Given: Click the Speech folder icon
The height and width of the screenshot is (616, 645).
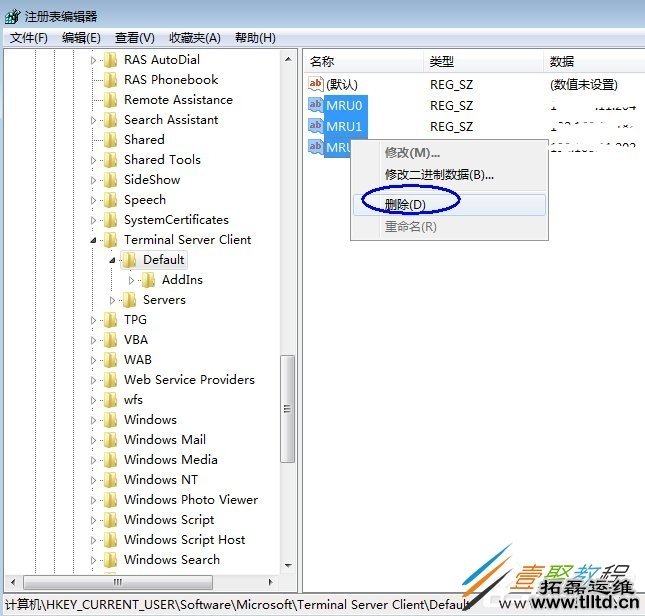Looking at the screenshot, I should point(110,200).
